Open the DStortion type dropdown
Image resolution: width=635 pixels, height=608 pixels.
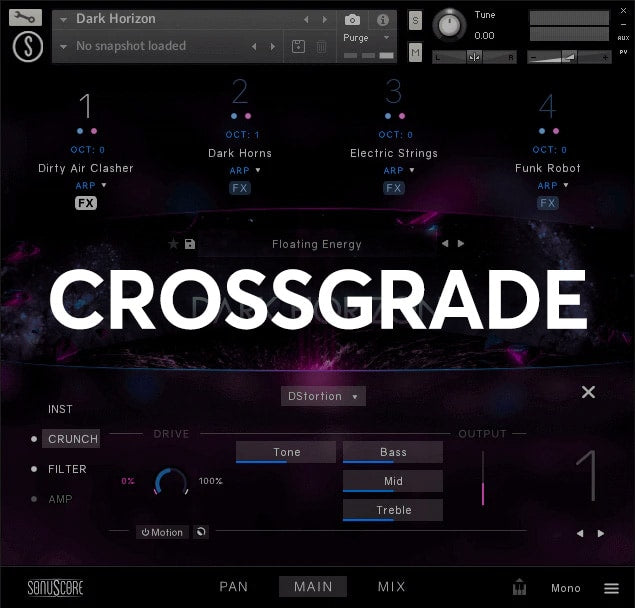(x=323, y=396)
